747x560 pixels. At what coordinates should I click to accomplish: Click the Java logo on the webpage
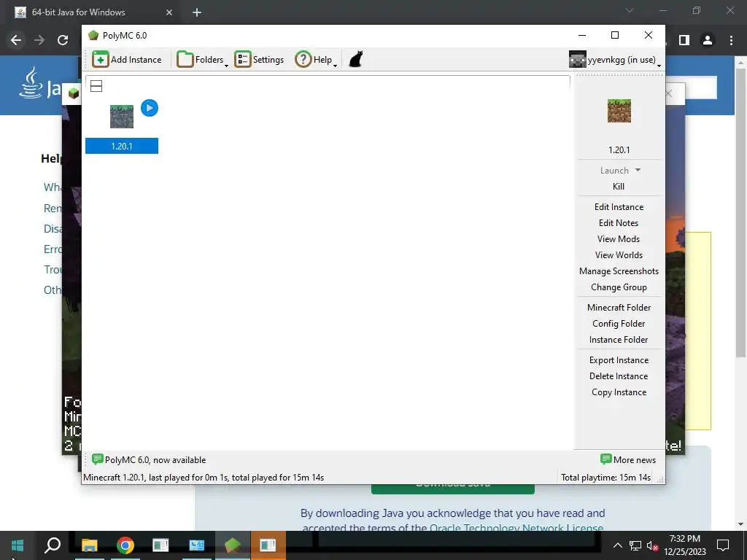pyautogui.click(x=39, y=83)
